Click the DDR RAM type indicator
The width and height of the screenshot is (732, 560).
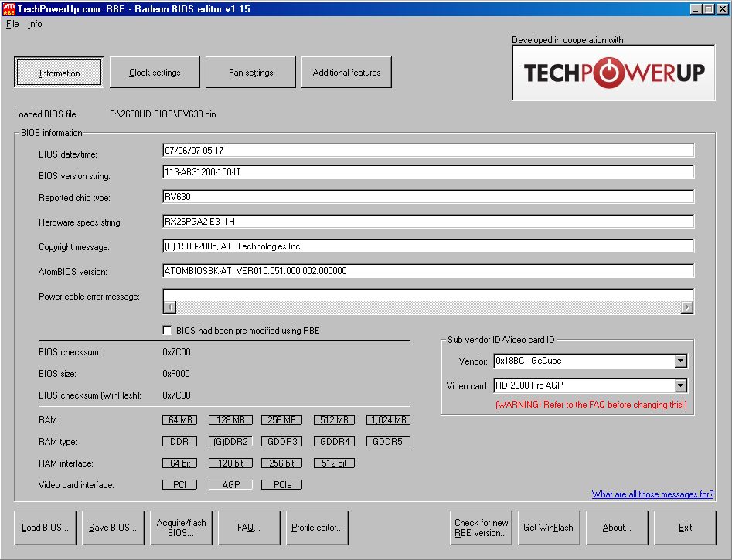coord(180,442)
